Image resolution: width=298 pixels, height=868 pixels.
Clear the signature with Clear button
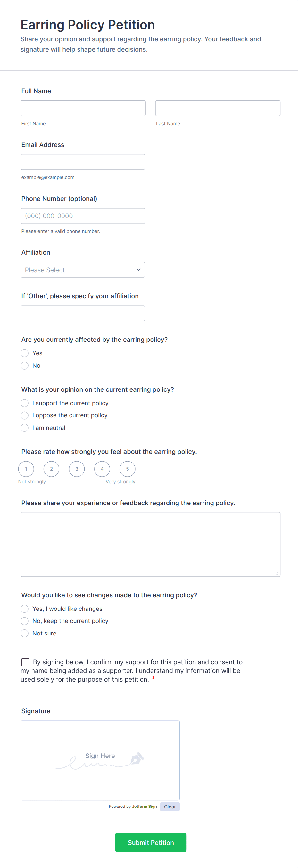point(170,807)
